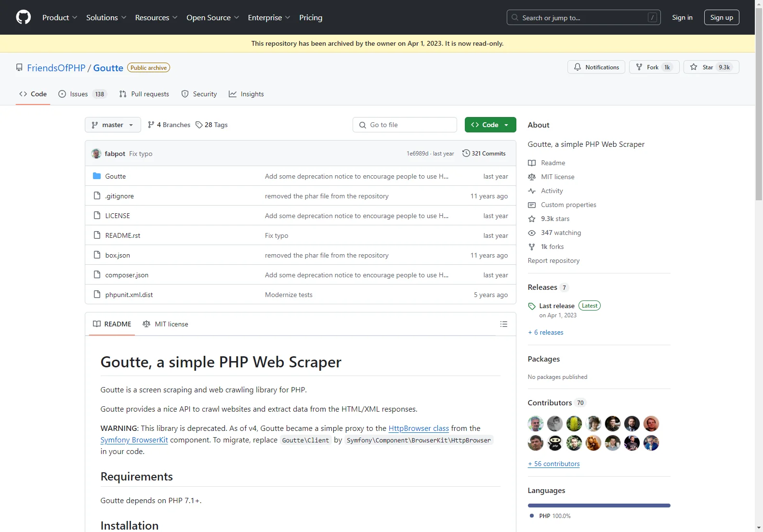Open the + 56 contributors link
The width and height of the screenshot is (763, 532).
[x=553, y=464]
